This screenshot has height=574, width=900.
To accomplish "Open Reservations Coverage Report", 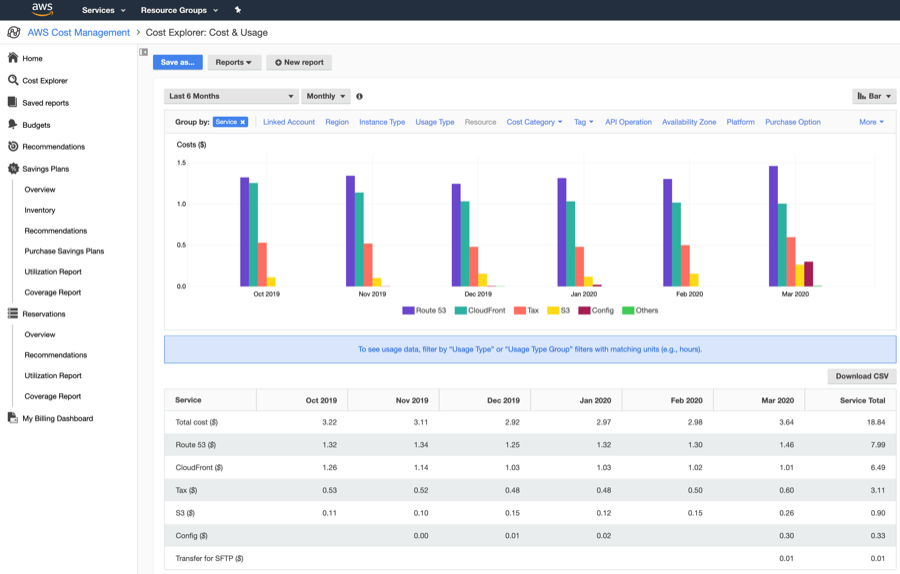I will coord(53,396).
